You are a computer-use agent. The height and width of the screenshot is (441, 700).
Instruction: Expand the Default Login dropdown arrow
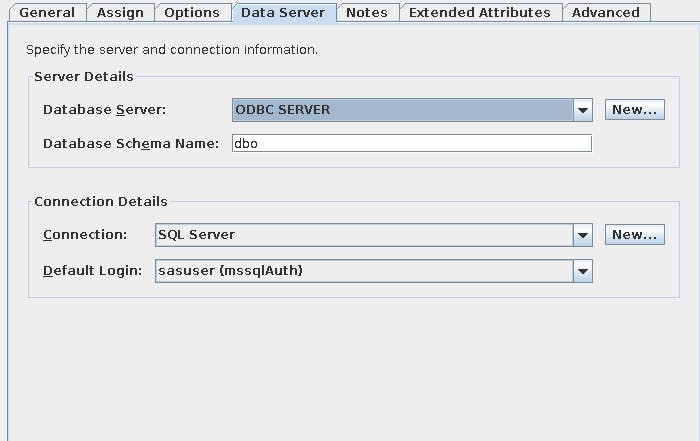(583, 271)
